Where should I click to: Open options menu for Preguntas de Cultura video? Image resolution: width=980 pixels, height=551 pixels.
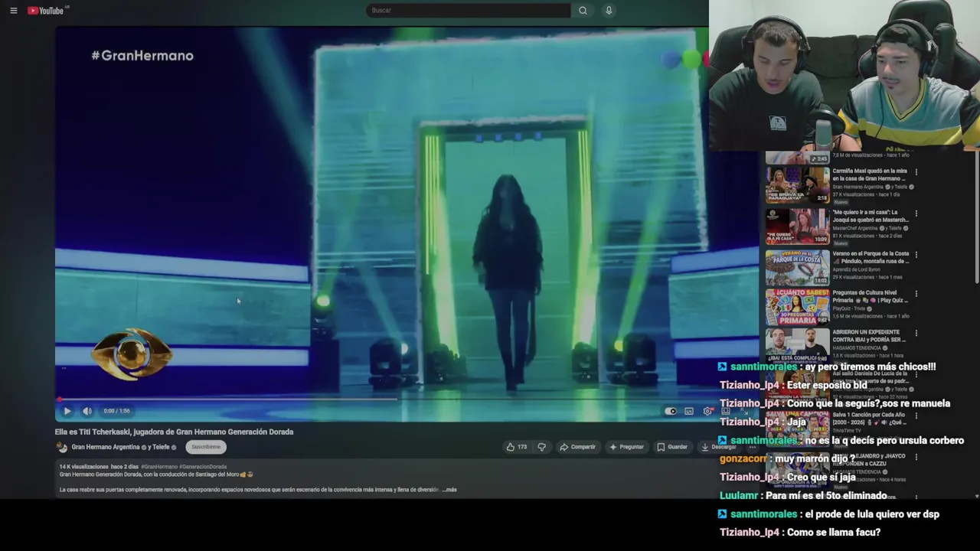point(916,294)
